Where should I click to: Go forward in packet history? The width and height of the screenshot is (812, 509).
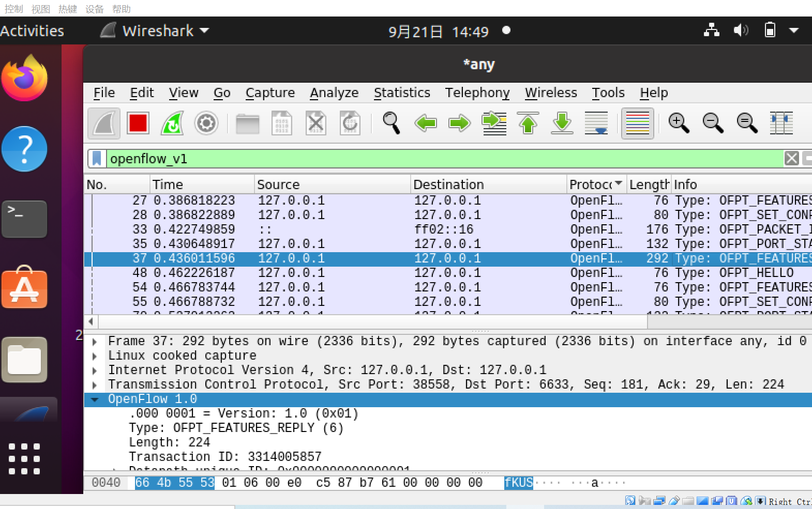460,124
